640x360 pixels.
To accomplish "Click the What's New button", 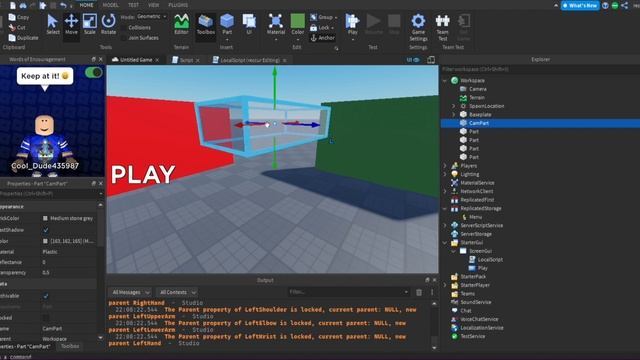I will click(580, 5).
